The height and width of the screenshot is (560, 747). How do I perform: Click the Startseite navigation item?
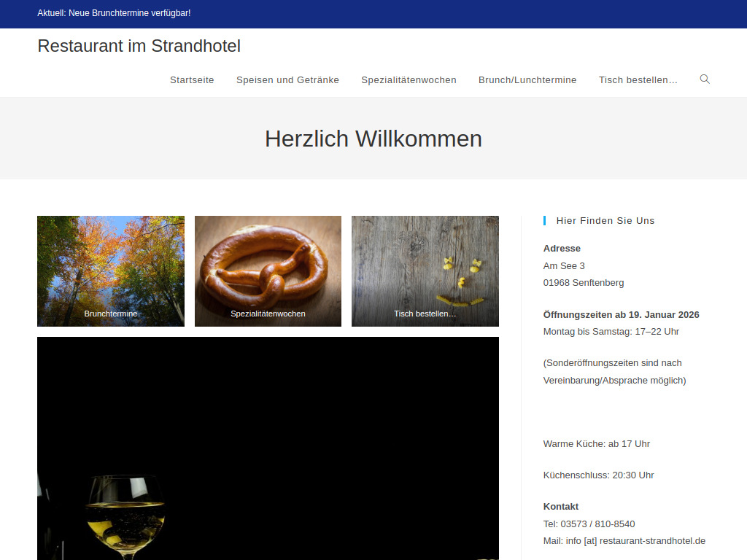pos(192,80)
